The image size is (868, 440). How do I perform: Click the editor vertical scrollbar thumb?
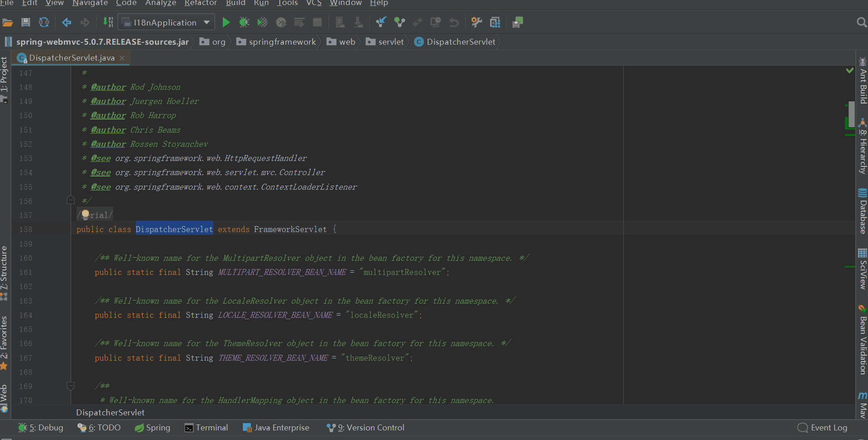pos(852,114)
